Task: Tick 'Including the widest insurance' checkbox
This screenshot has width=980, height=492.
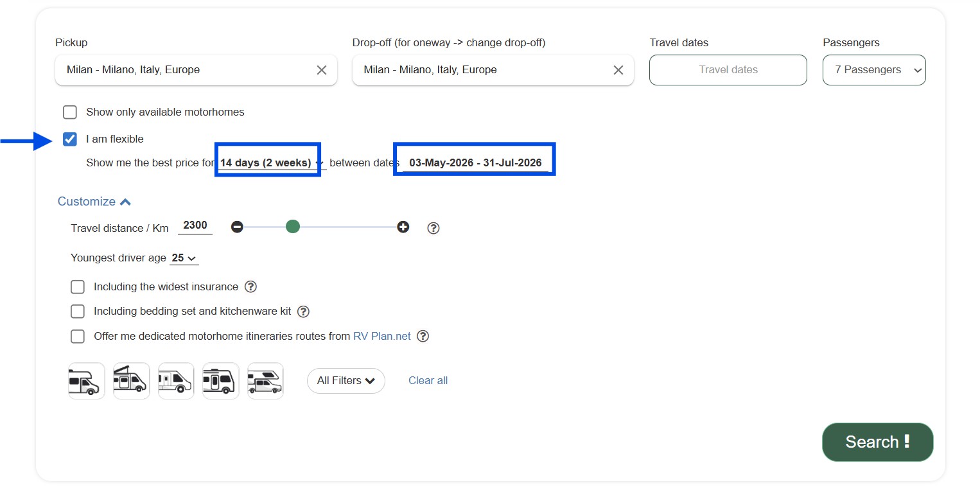Action: click(x=78, y=287)
